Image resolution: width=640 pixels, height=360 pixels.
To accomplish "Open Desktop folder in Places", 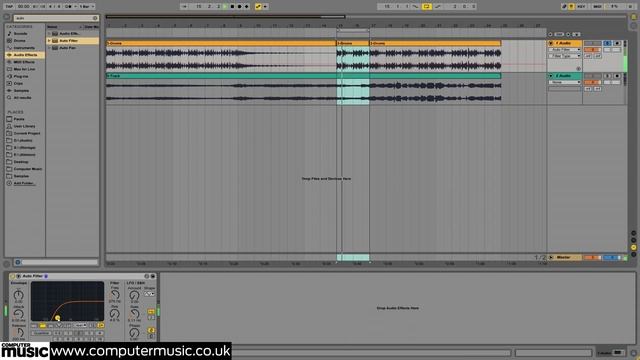I will pyautogui.click(x=21, y=162).
